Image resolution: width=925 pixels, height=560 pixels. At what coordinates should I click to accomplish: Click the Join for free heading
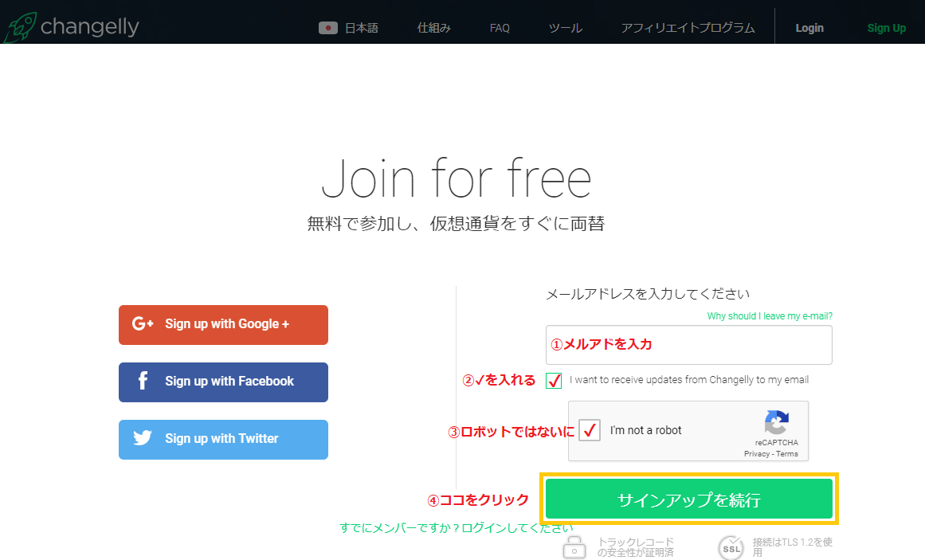pos(456,178)
